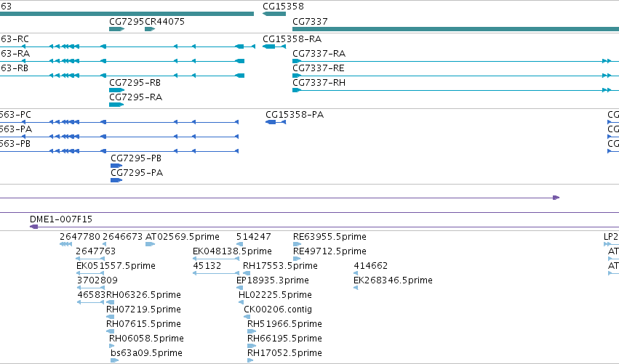The width and height of the screenshot is (619, 364).
Task: Select the CG15358-RA transcript glyph
Action: click(x=274, y=47)
